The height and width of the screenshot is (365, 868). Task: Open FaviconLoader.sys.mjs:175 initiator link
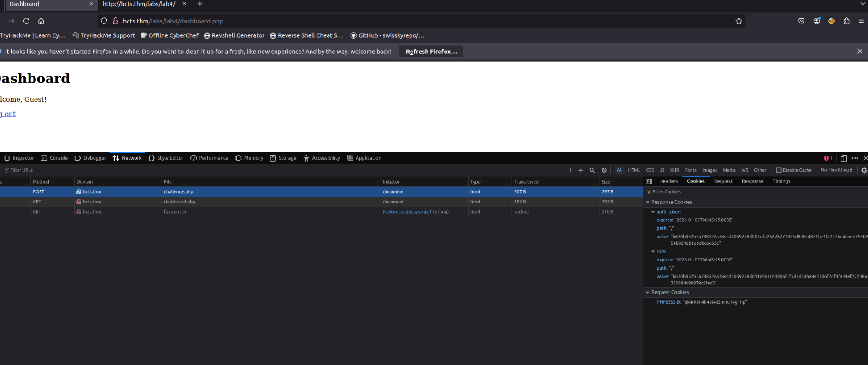click(x=410, y=212)
